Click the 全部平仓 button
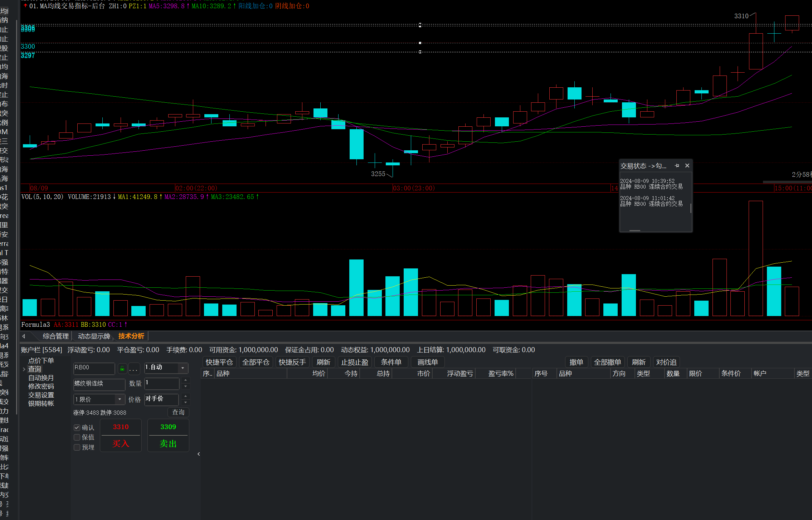This screenshot has width=812, height=520. pos(256,362)
